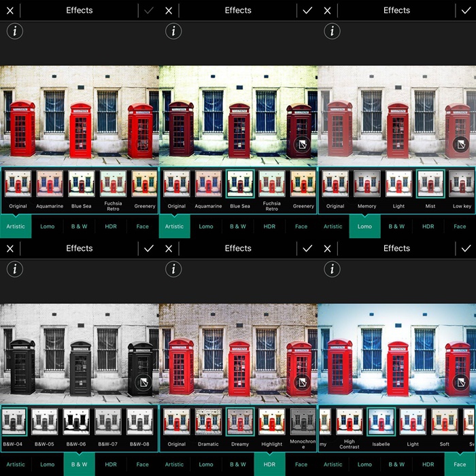Open the active Artistic tab on Blue Sea screen
This screenshot has height=476, width=476.
(174, 226)
